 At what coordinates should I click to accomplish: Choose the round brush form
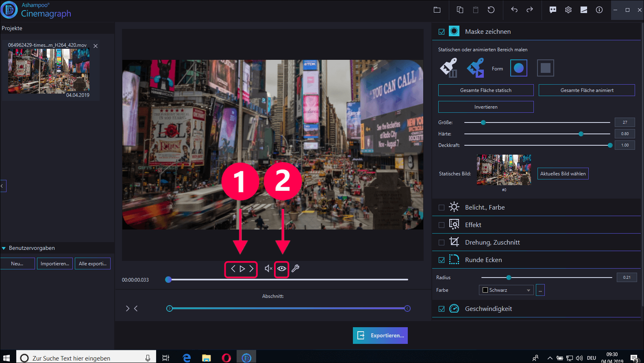519,68
